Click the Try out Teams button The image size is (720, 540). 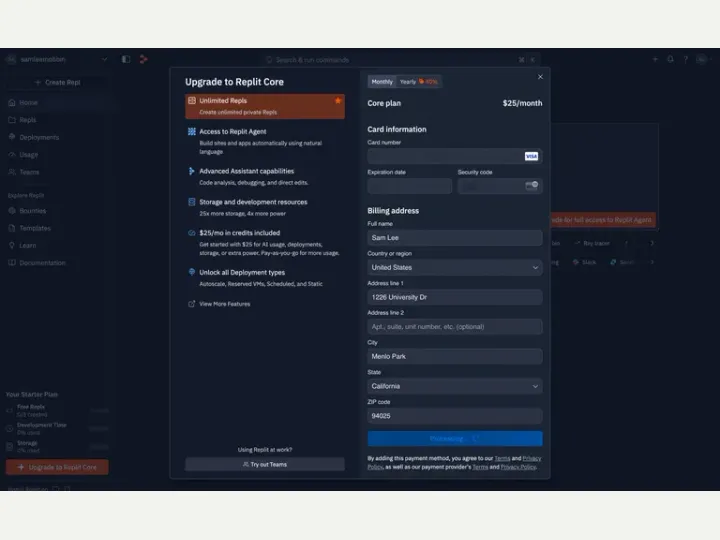tap(264, 464)
